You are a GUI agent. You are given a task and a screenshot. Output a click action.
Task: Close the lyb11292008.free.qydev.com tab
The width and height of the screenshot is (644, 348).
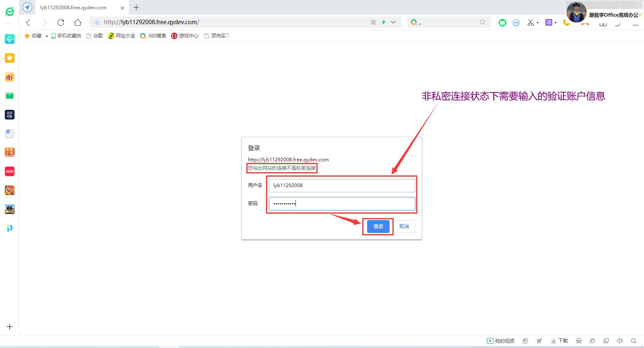point(122,8)
